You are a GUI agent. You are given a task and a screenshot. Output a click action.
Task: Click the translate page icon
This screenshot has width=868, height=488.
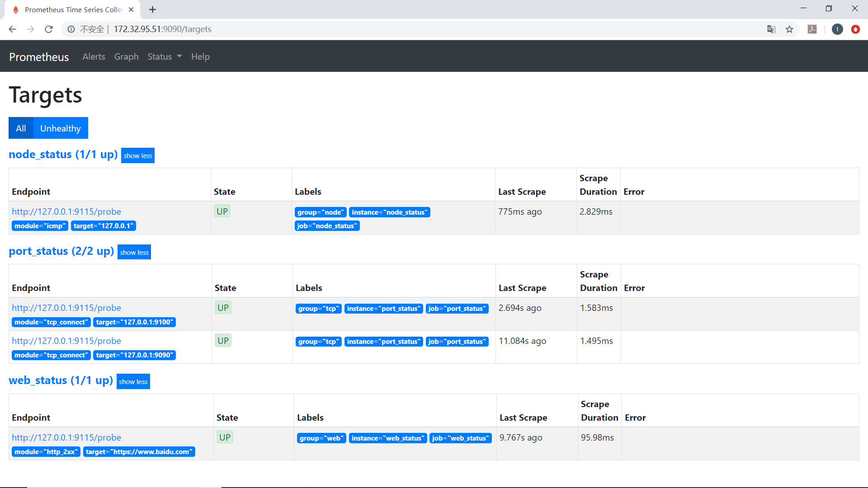pyautogui.click(x=771, y=29)
